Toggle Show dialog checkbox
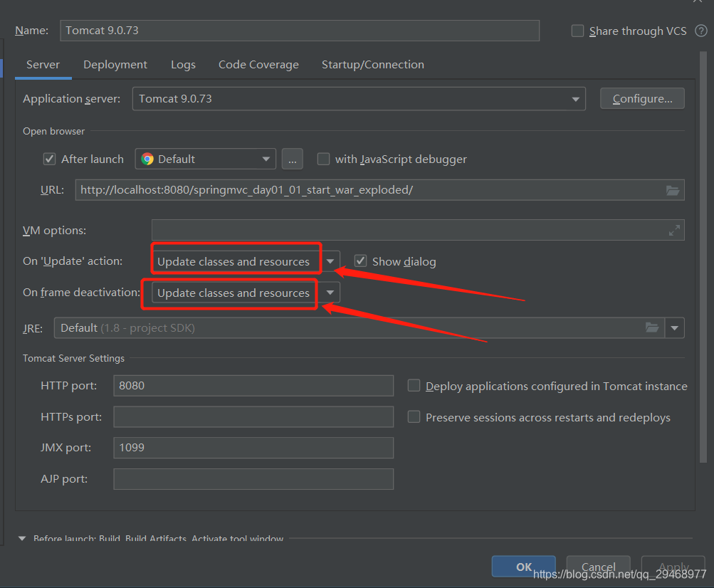Image resolution: width=714 pixels, height=588 pixels. 360,261
